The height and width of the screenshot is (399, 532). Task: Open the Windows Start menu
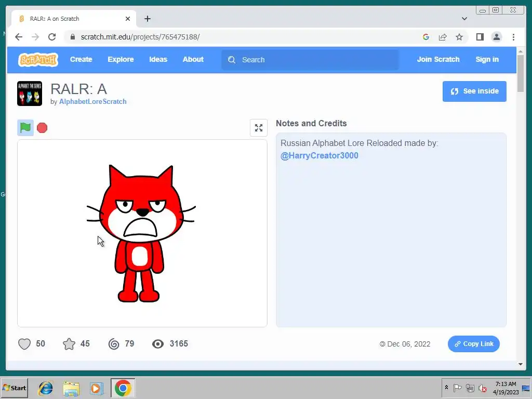click(14, 388)
